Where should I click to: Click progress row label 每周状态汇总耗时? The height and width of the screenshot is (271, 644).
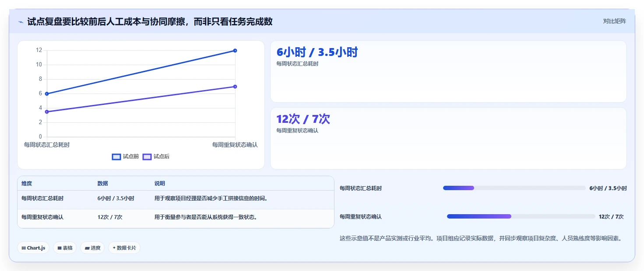tap(361, 188)
